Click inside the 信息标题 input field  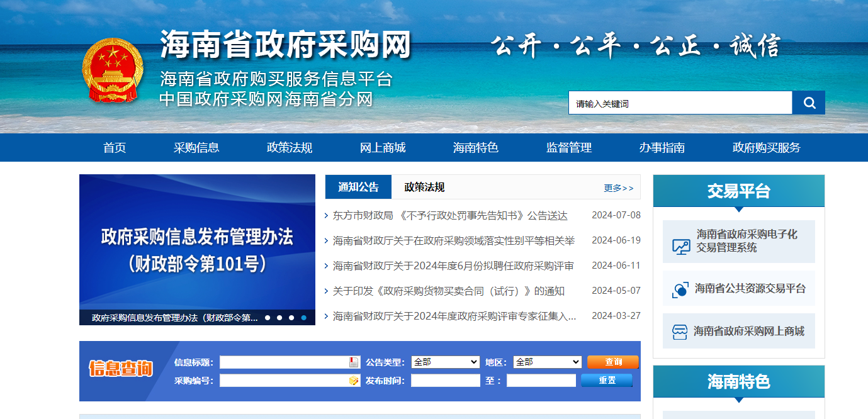click(283, 362)
